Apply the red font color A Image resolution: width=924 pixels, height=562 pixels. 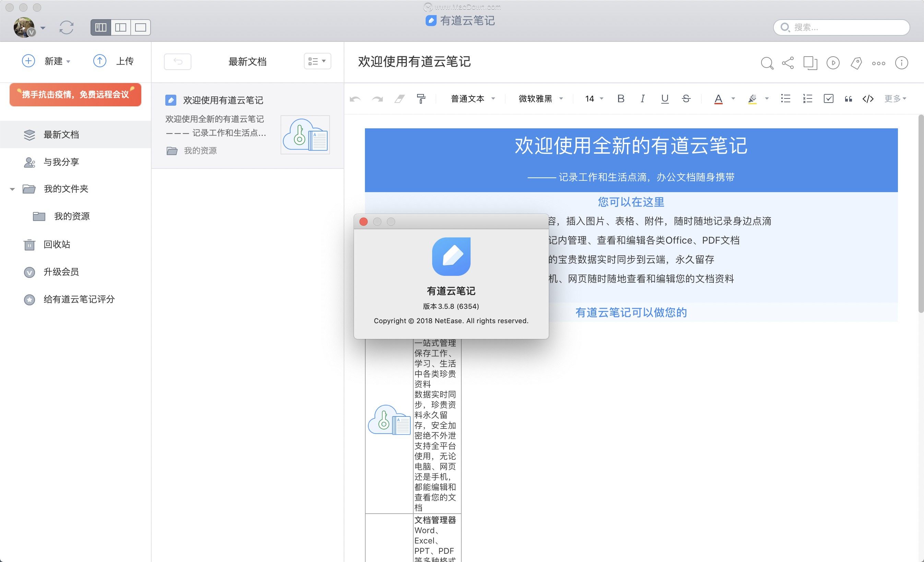point(718,99)
